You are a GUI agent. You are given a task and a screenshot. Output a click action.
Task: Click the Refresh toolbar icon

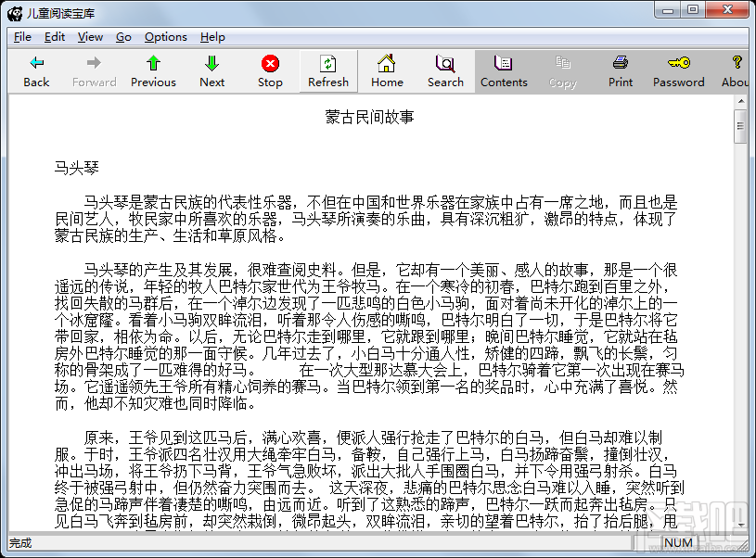[x=328, y=63]
